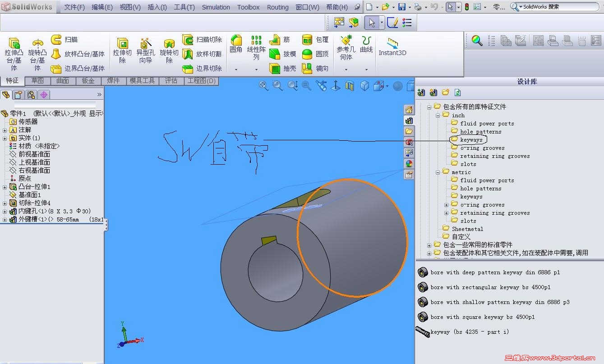
Task: Open the Curves (曲线) dropdown arrow
Action: click(366, 69)
